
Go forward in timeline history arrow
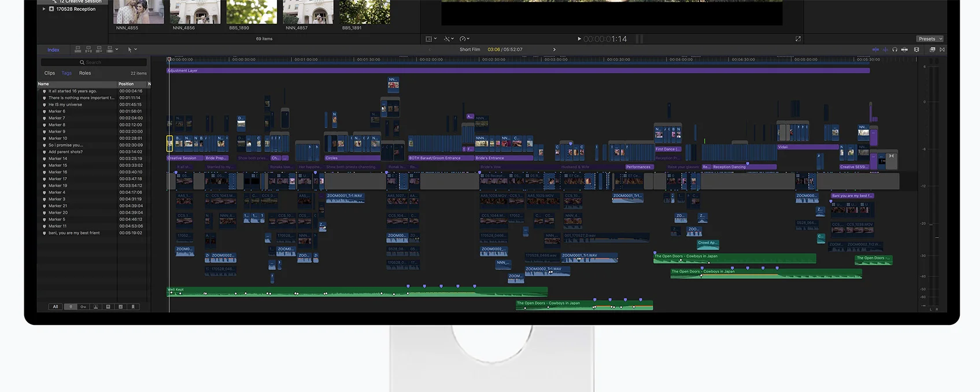pos(554,50)
